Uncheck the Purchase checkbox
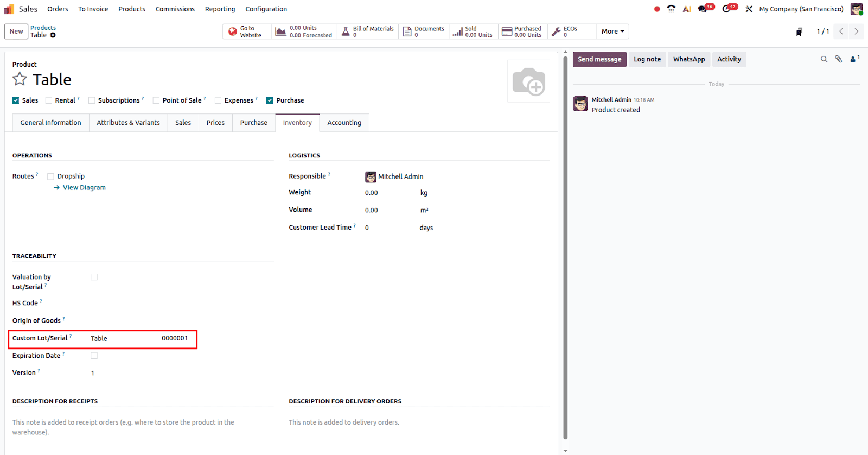The width and height of the screenshot is (868, 455). tap(270, 100)
